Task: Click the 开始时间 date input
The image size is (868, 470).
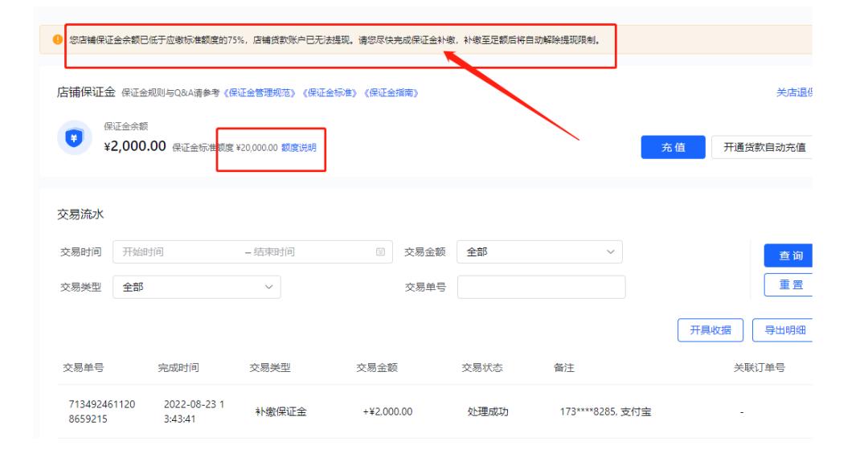Action: coord(145,251)
